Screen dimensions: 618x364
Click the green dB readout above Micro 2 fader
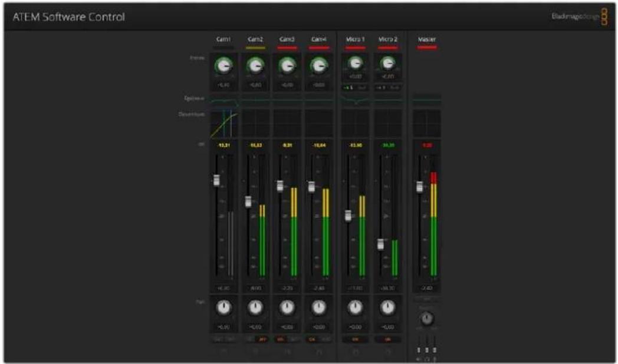point(389,145)
